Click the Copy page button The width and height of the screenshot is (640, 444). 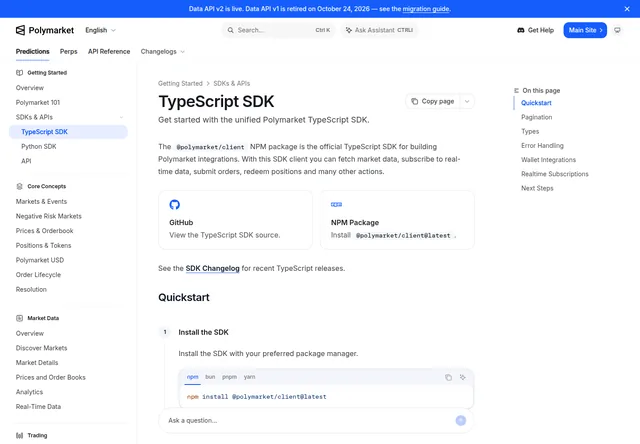(433, 101)
